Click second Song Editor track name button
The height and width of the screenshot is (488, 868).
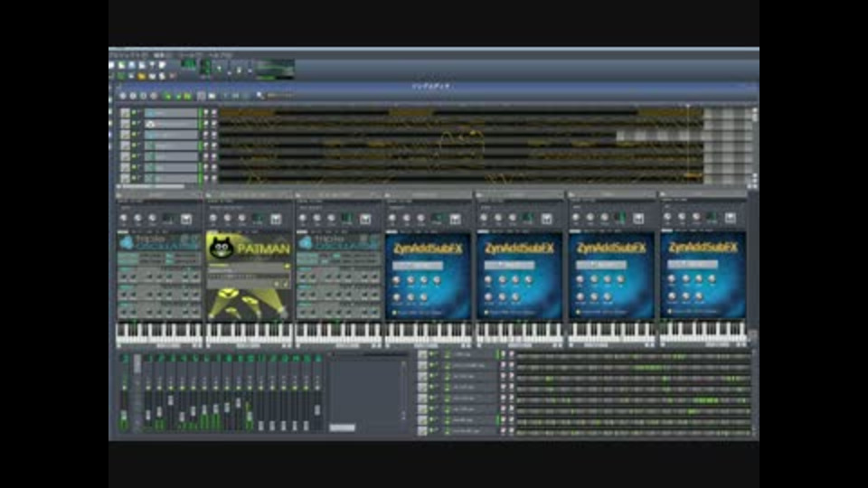click(171, 123)
